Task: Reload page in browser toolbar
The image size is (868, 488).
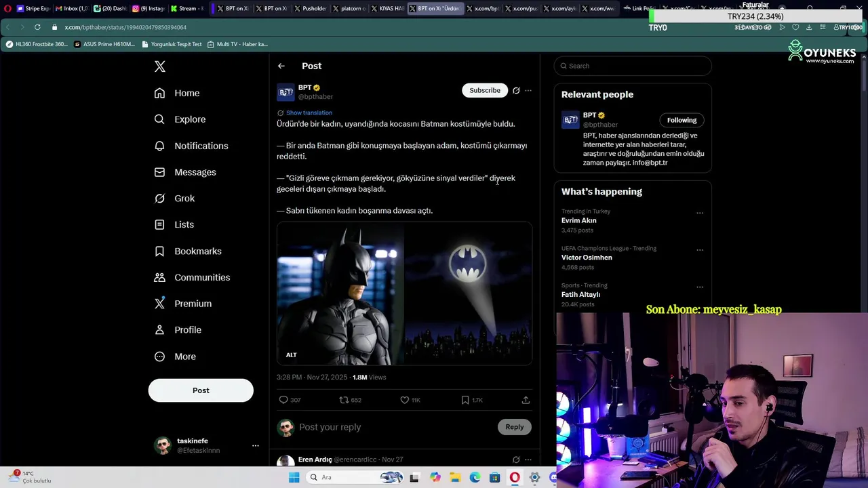Action: 37,27
